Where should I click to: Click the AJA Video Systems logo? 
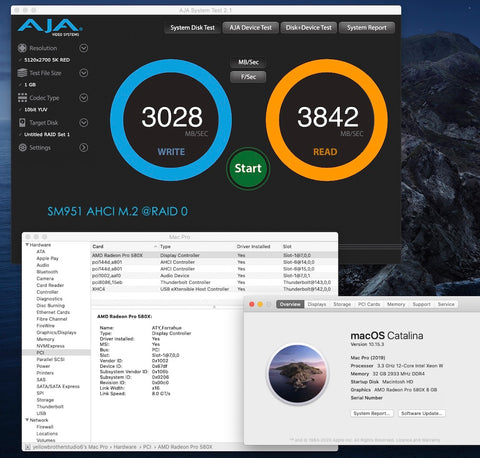click(x=50, y=27)
